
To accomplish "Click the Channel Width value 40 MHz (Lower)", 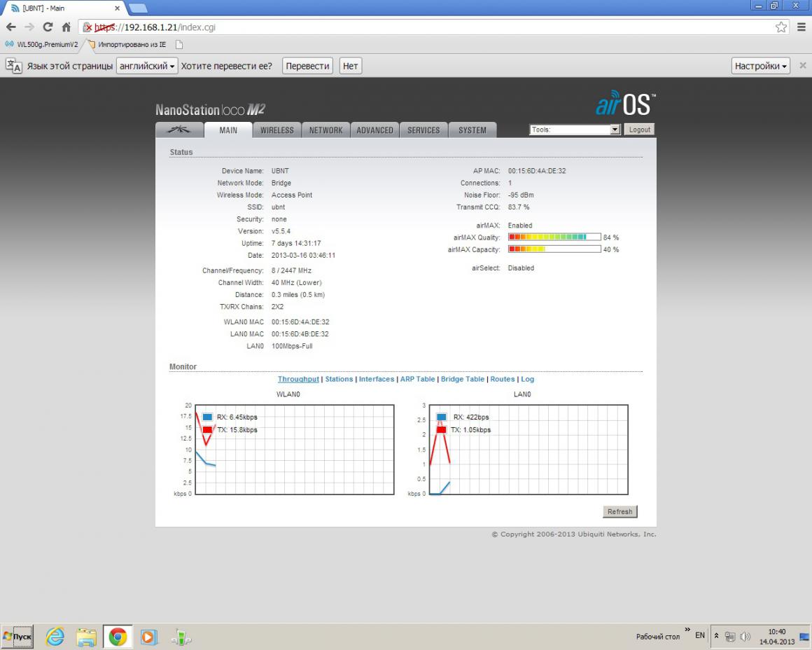I will 297,282.
